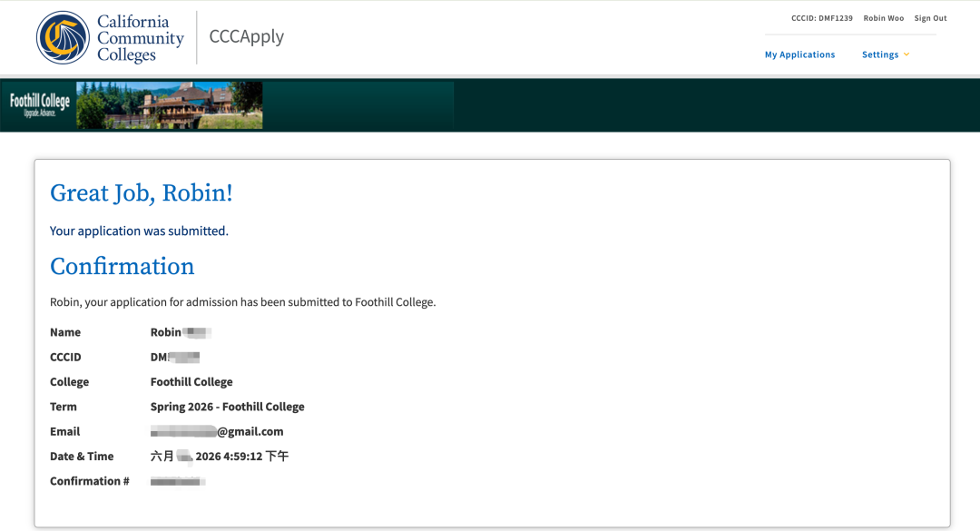
Task: Click the @gmail.com email value
Action: click(217, 431)
